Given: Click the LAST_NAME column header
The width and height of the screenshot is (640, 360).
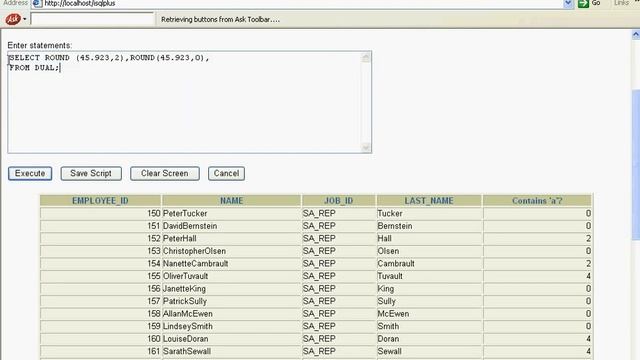Looking at the screenshot, I should pos(429,201).
